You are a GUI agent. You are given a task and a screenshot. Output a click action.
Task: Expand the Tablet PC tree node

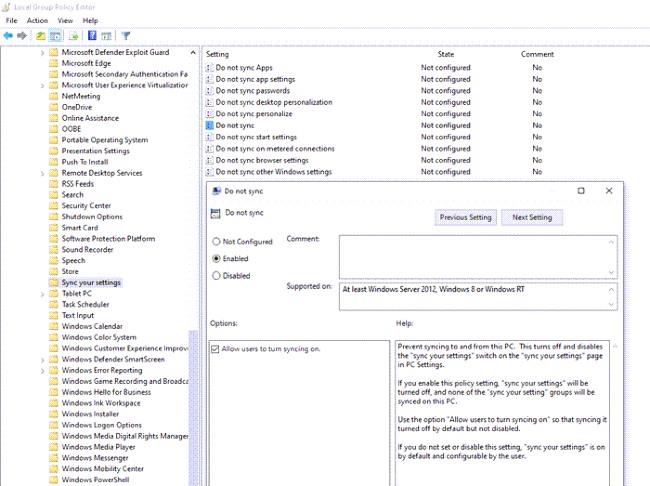coord(42,294)
